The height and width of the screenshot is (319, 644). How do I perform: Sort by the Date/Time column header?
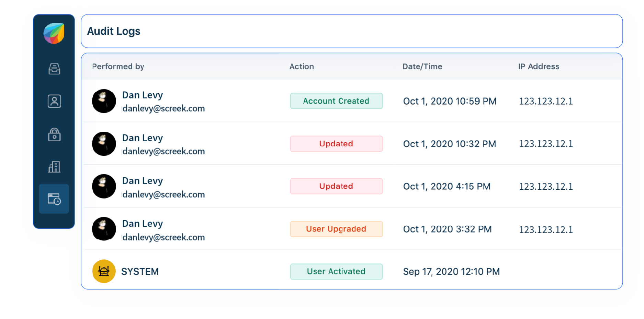[422, 67]
